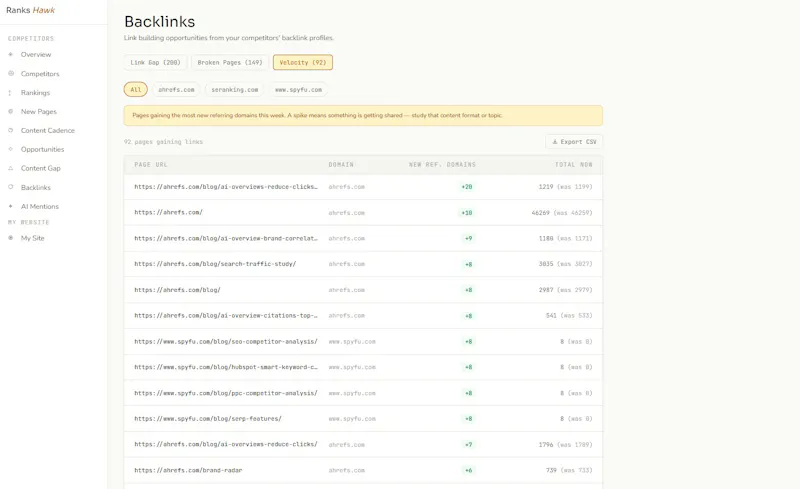Click the Content Gap sidebar icon
Screen dimensions: 800x489
(11, 168)
